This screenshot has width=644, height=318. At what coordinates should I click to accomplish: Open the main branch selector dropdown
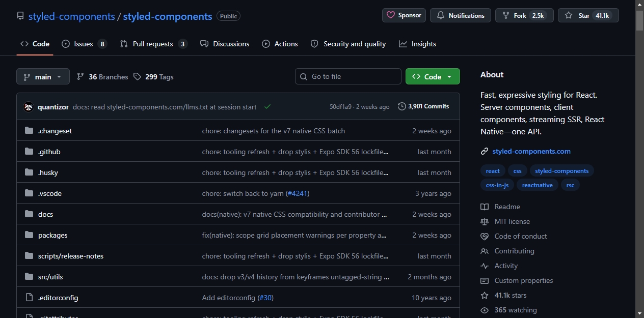(x=43, y=76)
